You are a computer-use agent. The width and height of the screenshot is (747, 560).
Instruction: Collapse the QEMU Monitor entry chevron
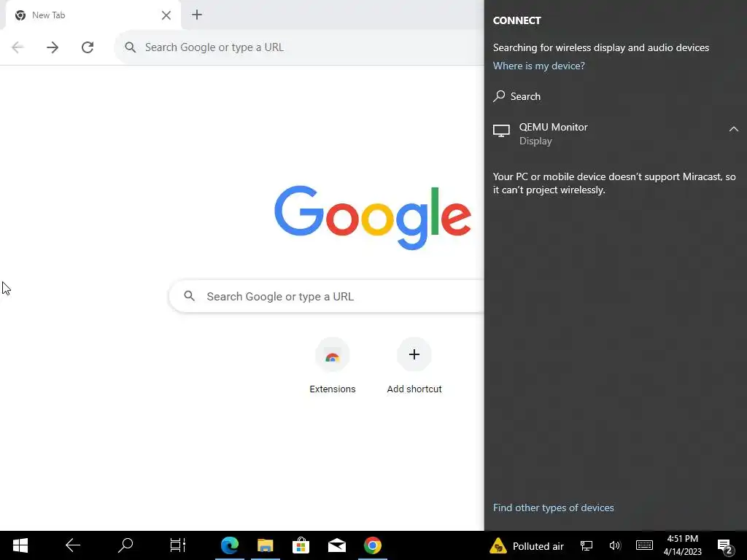[x=734, y=129]
